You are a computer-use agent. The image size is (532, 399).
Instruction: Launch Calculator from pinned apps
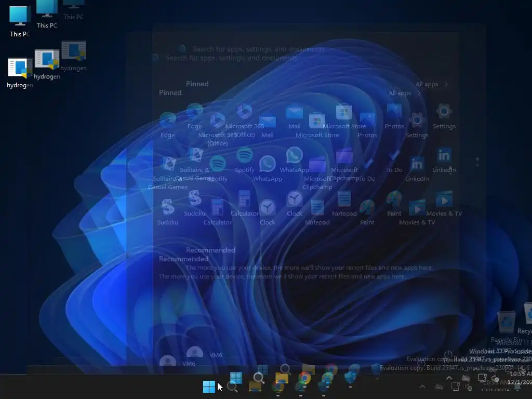(x=218, y=212)
